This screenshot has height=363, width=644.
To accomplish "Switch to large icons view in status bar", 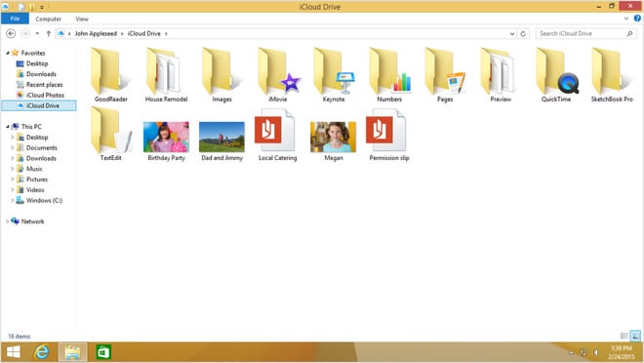I will (635, 336).
